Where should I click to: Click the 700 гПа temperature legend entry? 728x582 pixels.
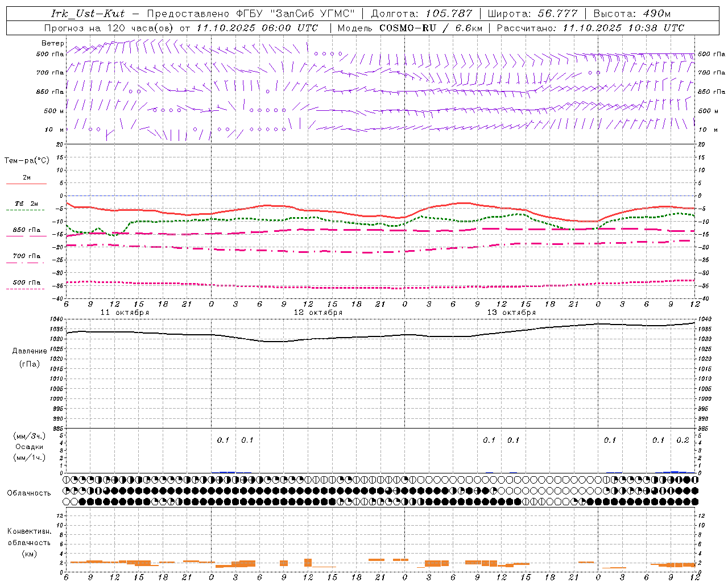27,256
